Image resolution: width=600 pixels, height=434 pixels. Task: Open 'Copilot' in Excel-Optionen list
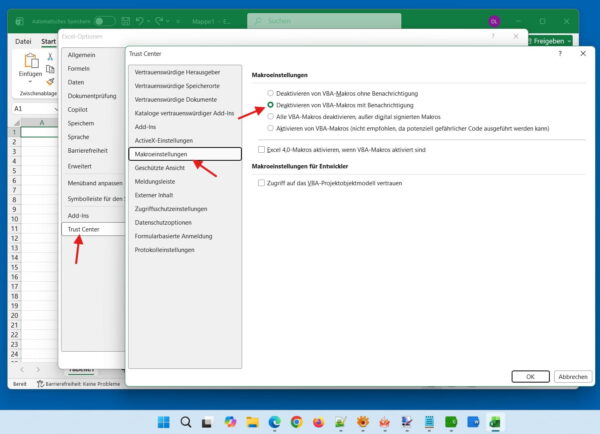click(93, 109)
